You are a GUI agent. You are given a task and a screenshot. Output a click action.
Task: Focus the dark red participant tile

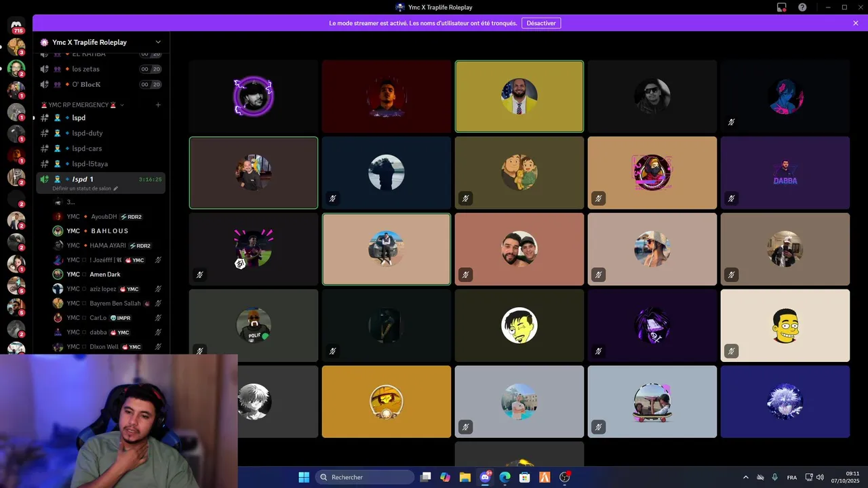(x=387, y=96)
